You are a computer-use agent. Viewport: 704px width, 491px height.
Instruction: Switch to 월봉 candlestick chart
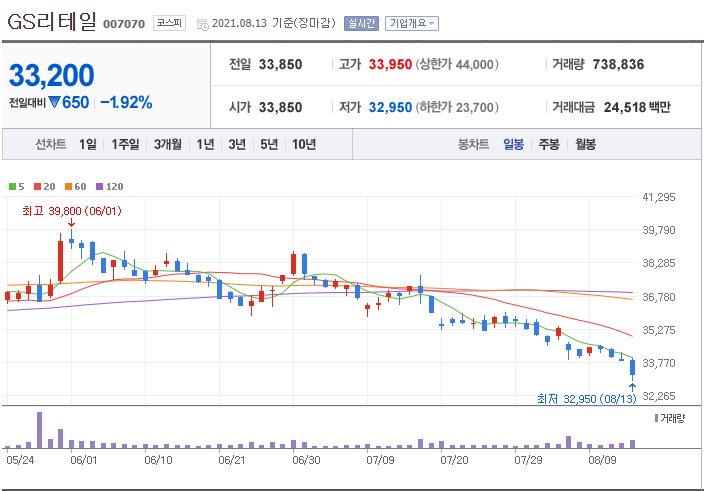tap(585, 144)
